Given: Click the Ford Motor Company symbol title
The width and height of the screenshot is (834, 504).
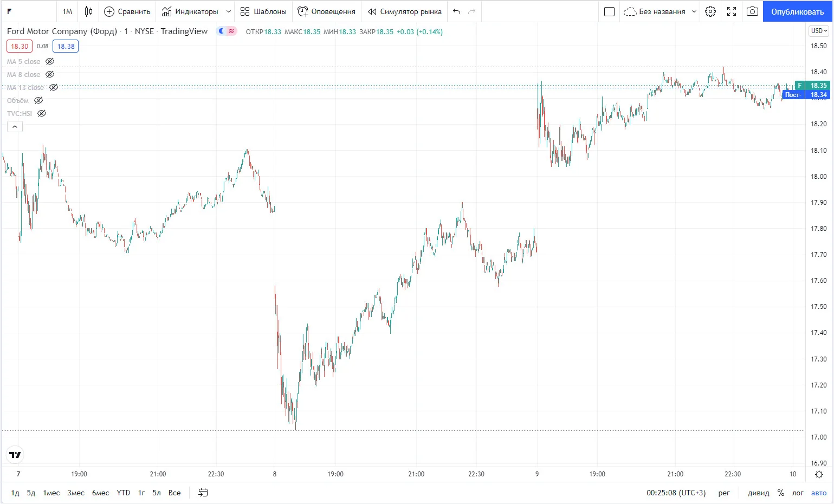Looking at the screenshot, I should click(62, 31).
